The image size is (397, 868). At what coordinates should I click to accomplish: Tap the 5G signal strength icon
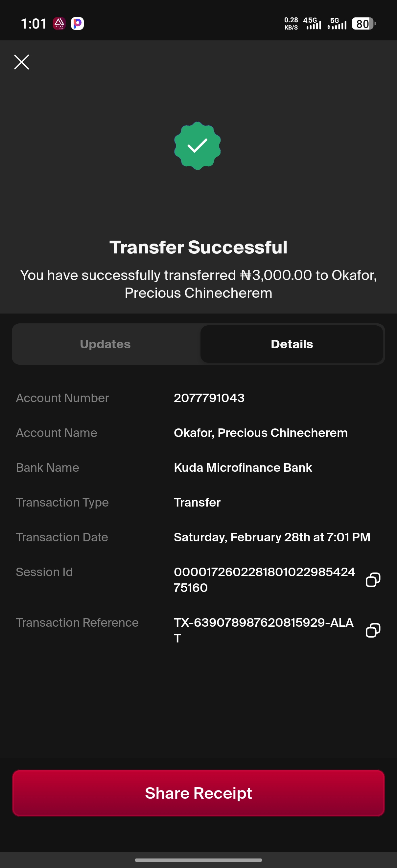[337, 24]
